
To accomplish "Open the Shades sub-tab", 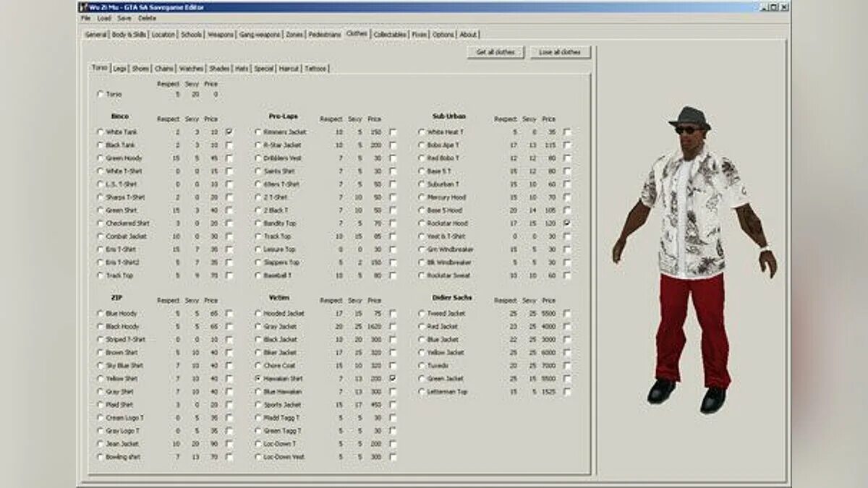I will tap(219, 69).
